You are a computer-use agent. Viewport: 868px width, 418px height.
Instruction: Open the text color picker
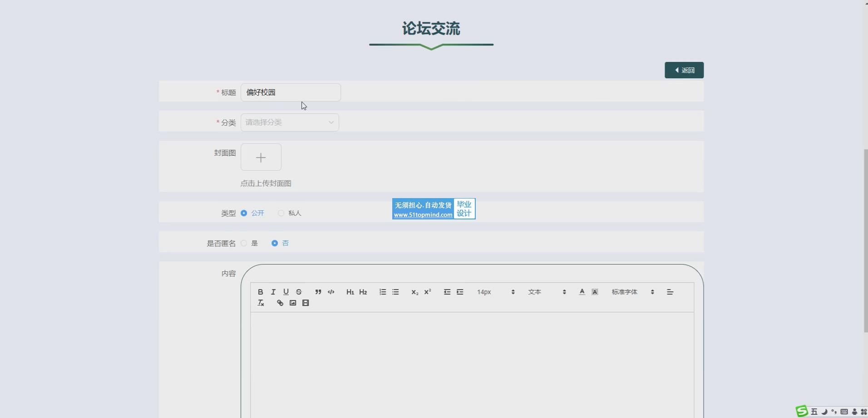pyautogui.click(x=582, y=292)
